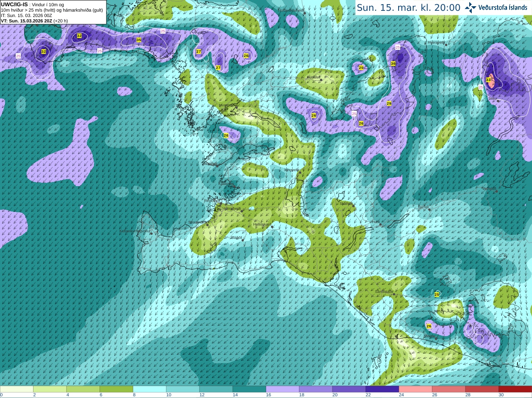Click the UWC/IG-IS model title line

click(x=32, y=5)
